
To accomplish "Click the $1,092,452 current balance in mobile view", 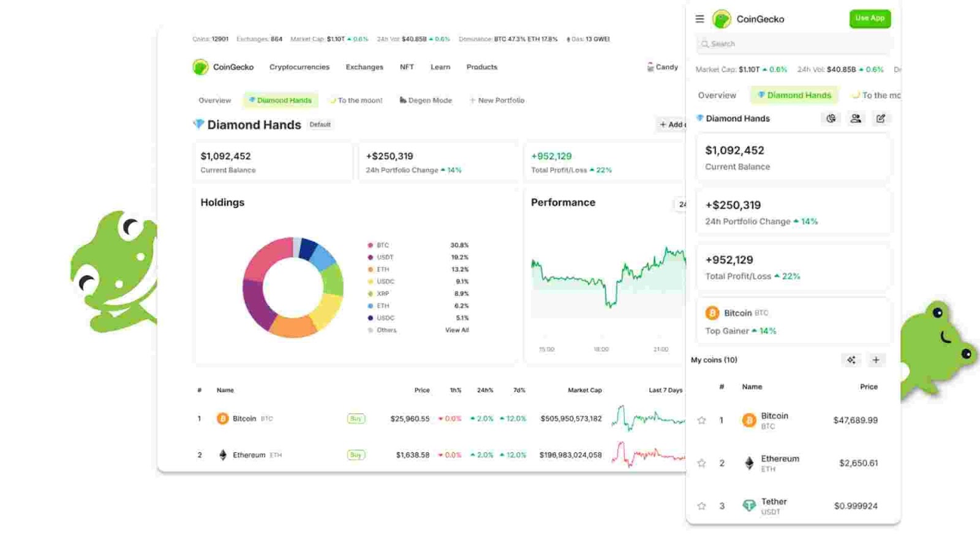I will 734,151.
